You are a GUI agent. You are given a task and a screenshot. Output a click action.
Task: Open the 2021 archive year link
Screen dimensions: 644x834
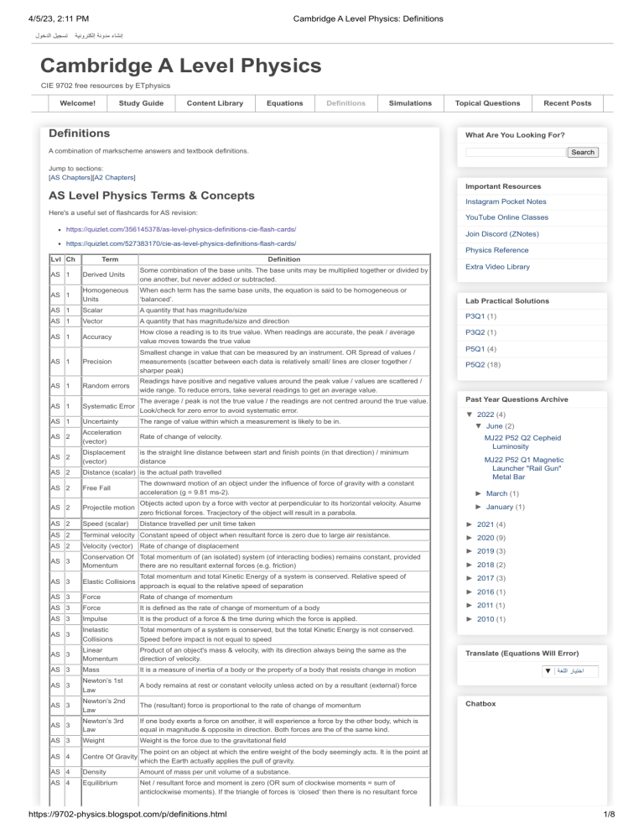tap(486, 524)
